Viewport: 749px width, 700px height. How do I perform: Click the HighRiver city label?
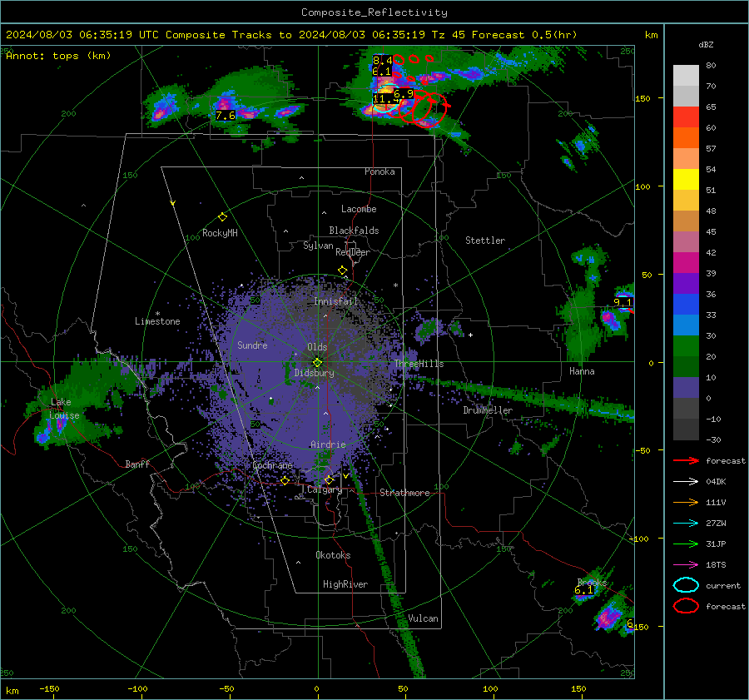point(345,584)
